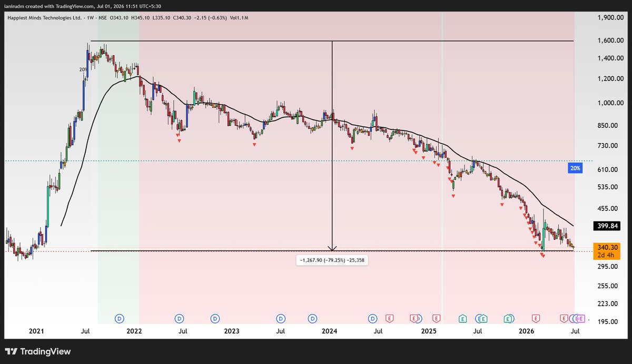Click the vertical measurement arrow at 2024
632x364 pixels.
(332, 146)
